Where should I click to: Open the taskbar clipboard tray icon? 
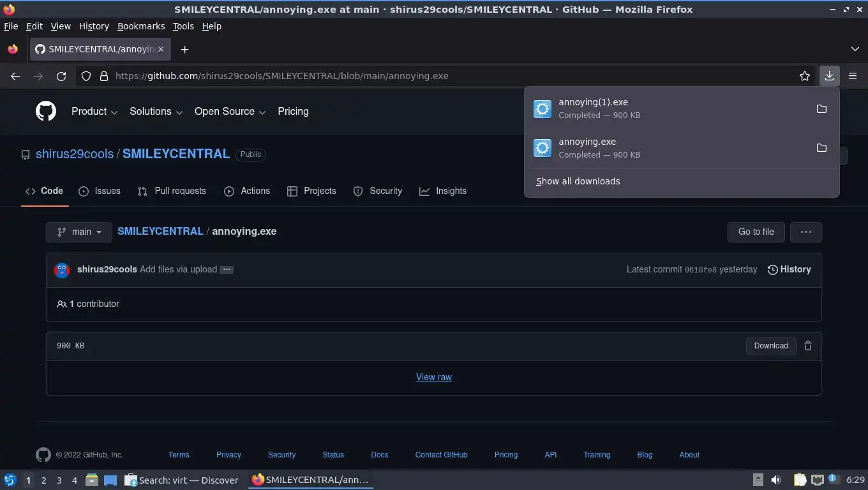pos(800,480)
